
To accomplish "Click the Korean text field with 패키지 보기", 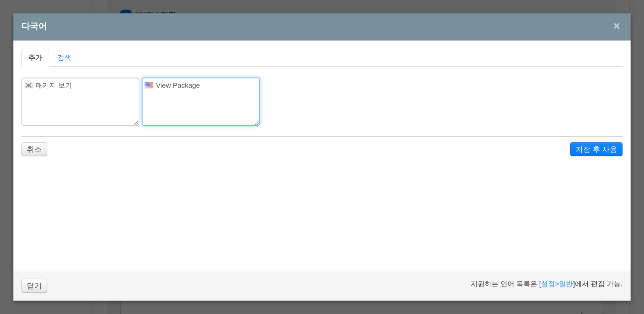I will tap(80, 102).
